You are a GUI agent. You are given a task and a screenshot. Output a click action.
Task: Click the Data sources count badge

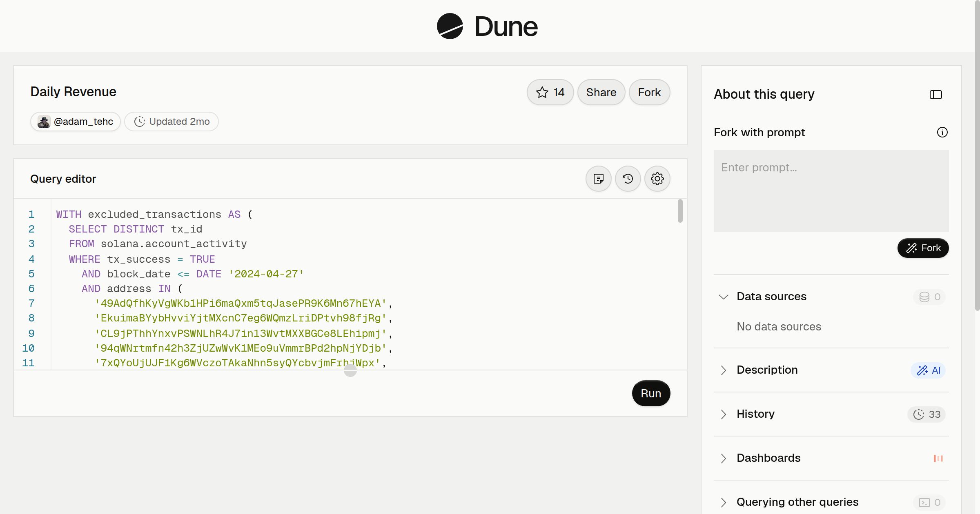929,297
